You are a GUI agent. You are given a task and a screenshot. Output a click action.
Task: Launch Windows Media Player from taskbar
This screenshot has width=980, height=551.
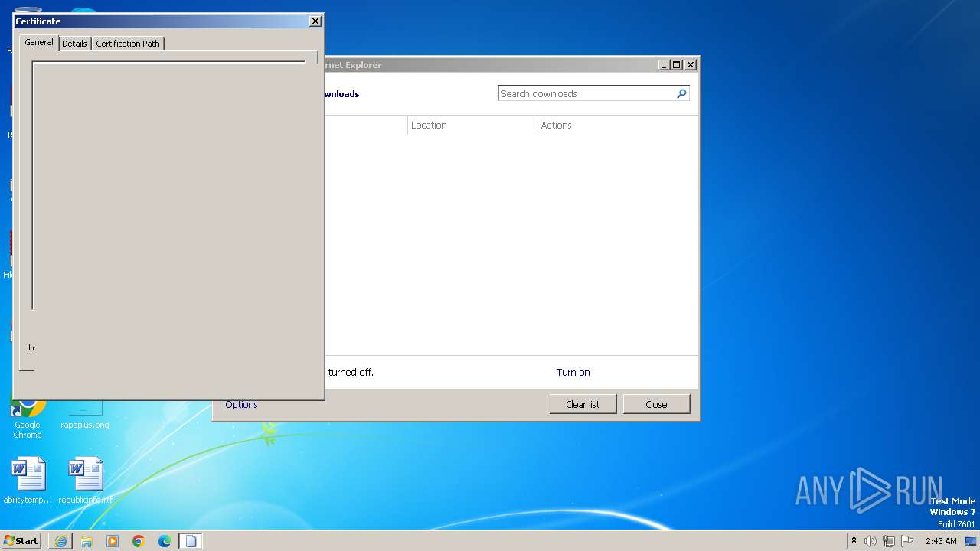(113, 541)
